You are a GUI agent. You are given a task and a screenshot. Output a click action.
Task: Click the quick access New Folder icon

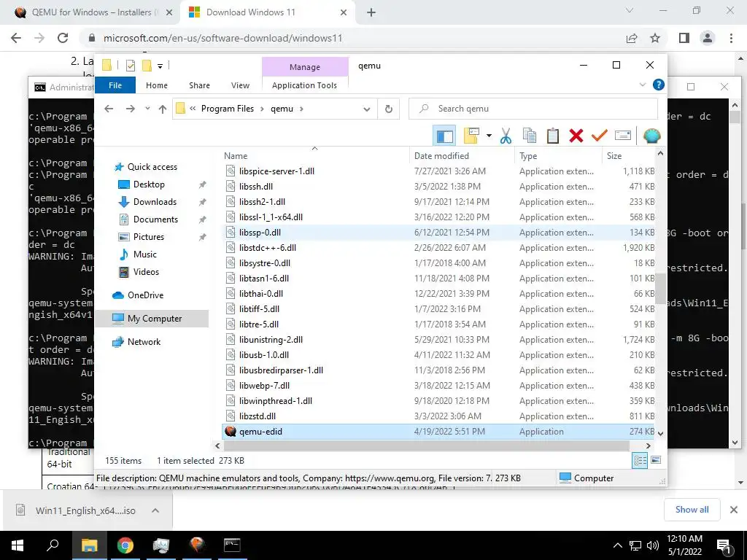tap(147, 66)
